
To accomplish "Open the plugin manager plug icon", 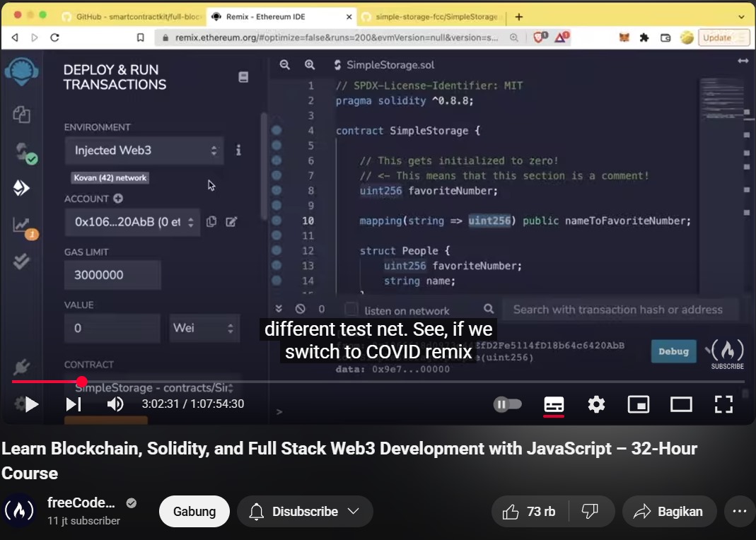I will (x=21, y=368).
